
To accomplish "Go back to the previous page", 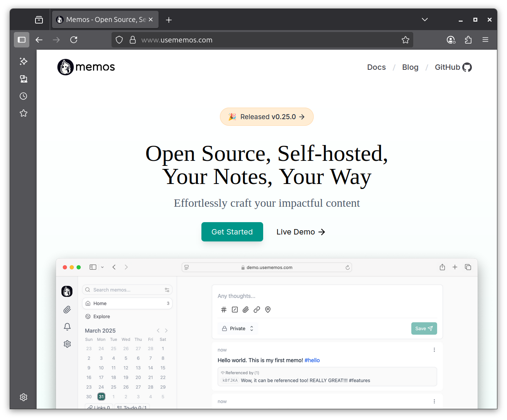I will click(39, 40).
